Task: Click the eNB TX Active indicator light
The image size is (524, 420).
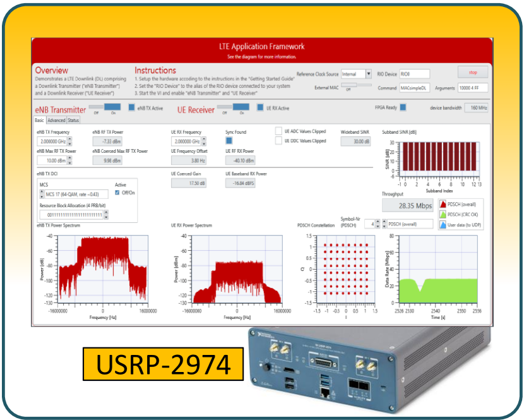Action: click(132, 107)
